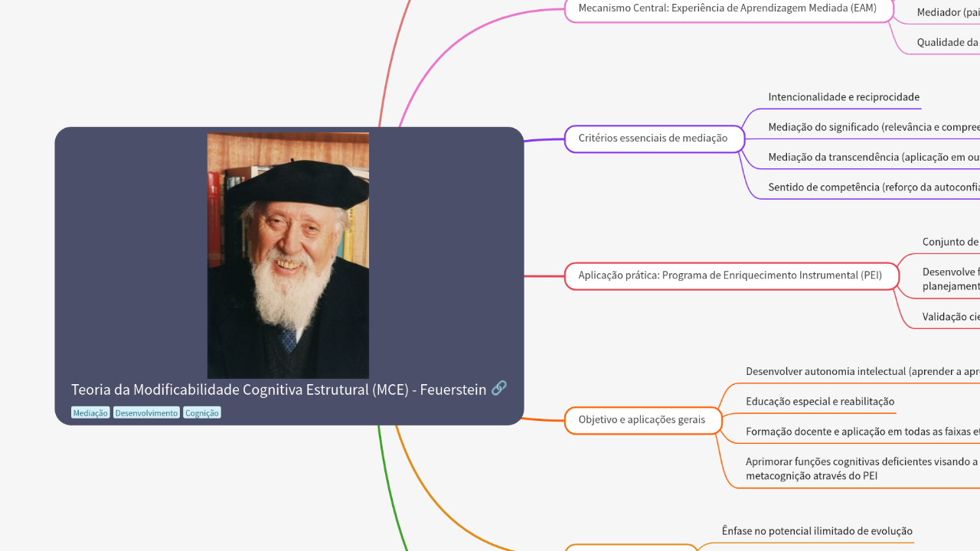Click the photo of Feuerstein

tap(288, 254)
